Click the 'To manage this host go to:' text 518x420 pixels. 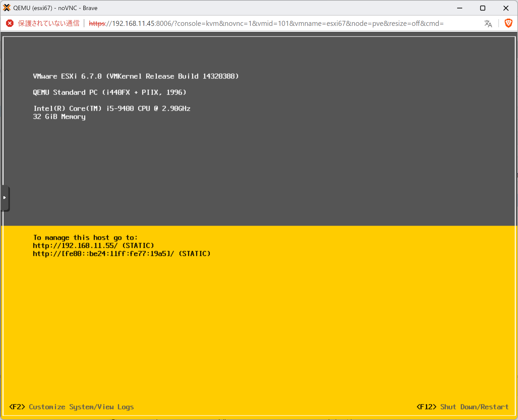point(85,238)
